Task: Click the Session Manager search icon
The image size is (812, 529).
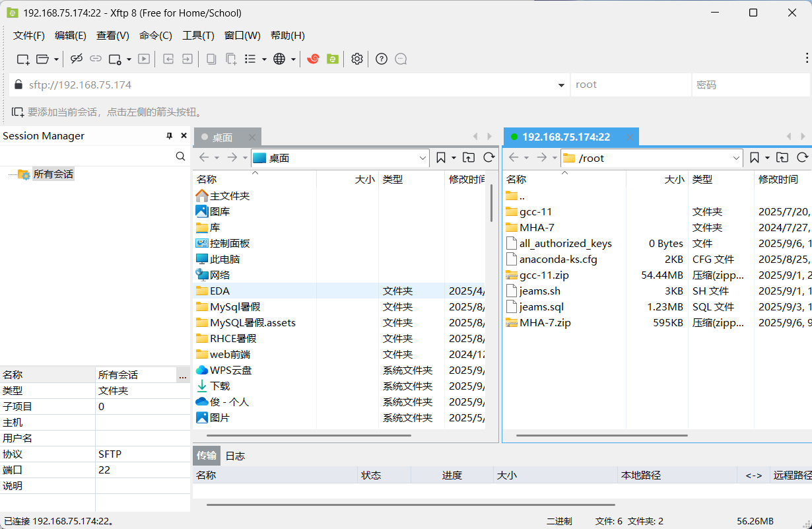Action: point(181,157)
